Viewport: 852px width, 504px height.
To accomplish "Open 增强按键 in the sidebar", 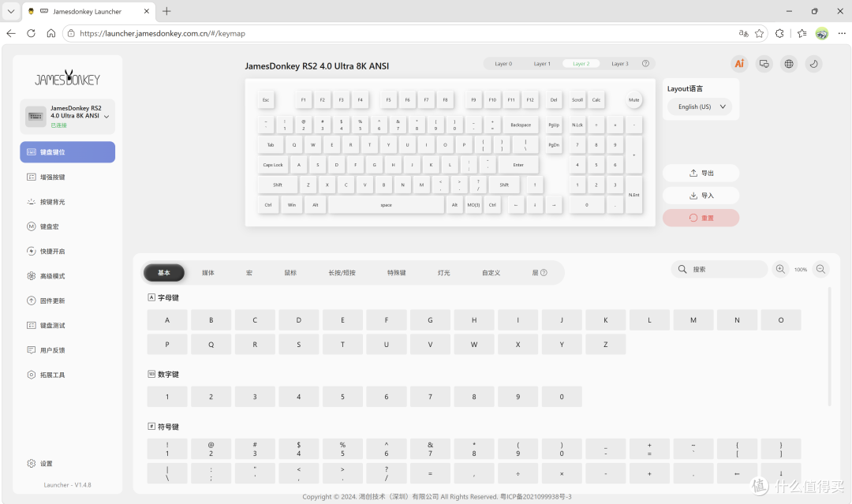I will pos(67,177).
